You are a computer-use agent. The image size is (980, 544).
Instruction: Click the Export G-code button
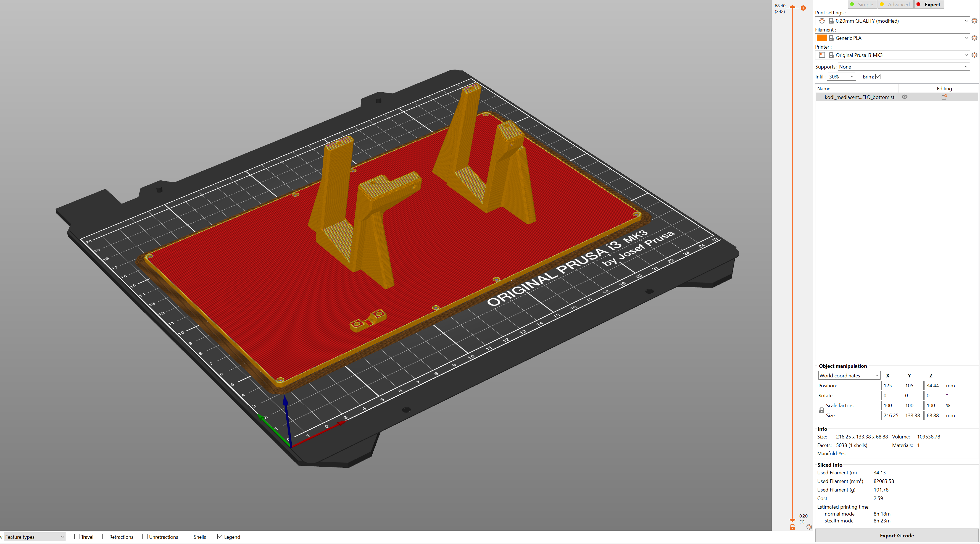[896, 535]
